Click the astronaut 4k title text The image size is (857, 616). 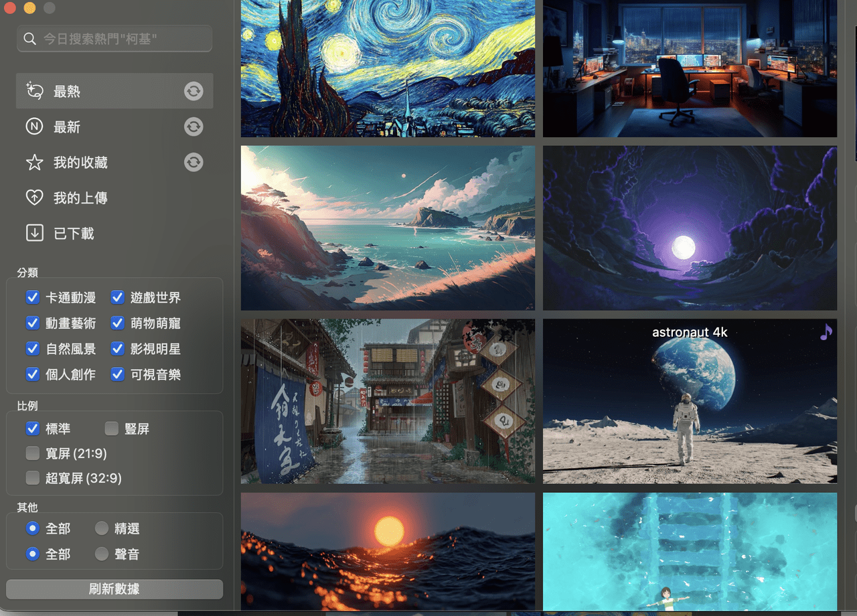coord(690,332)
